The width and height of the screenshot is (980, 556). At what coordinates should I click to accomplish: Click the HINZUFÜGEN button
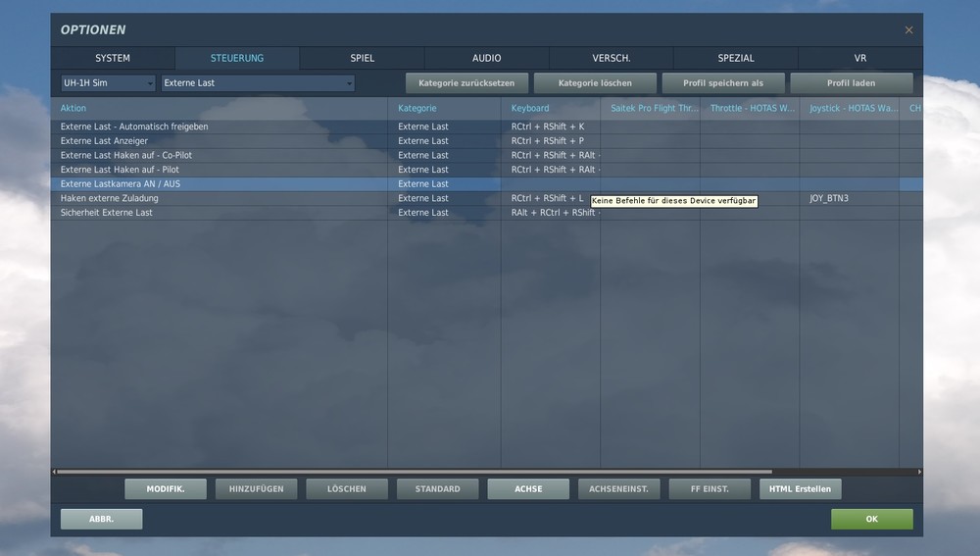click(256, 489)
